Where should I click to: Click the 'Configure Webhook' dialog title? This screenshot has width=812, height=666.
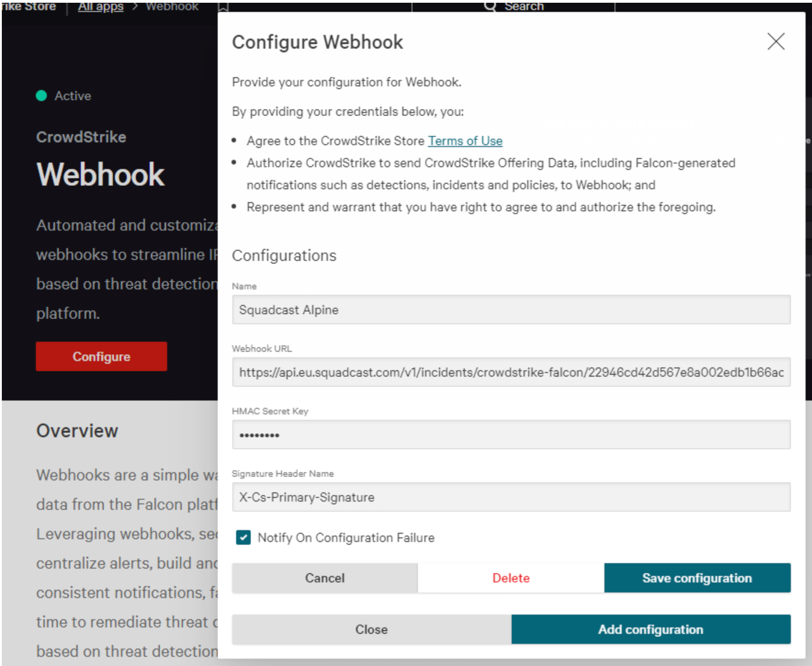click(317, 42)
